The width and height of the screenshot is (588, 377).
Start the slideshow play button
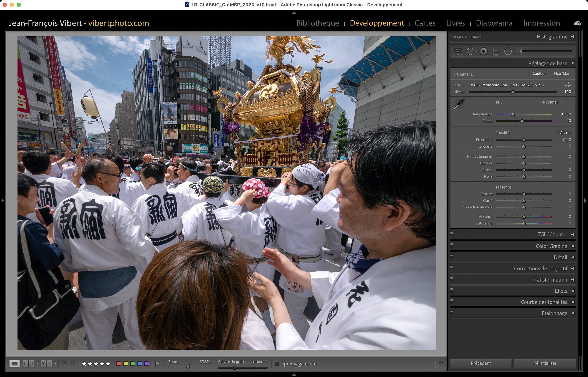pos(158,364)
